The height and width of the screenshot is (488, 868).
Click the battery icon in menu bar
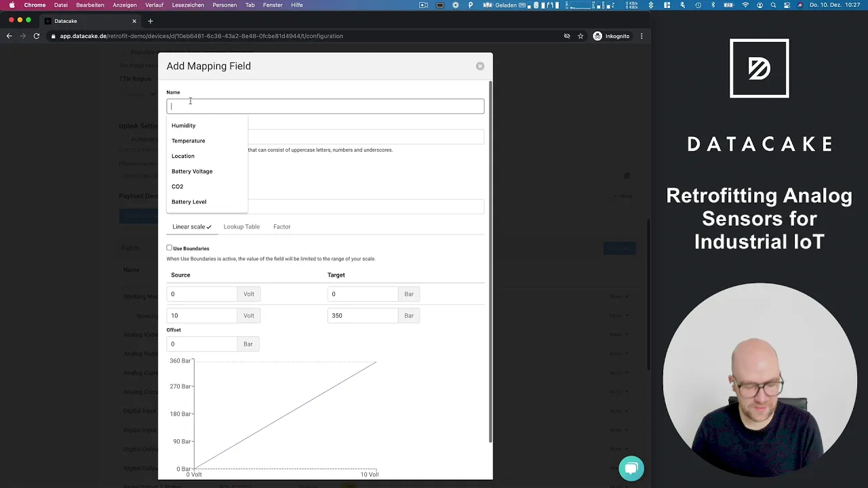(729, 5)
